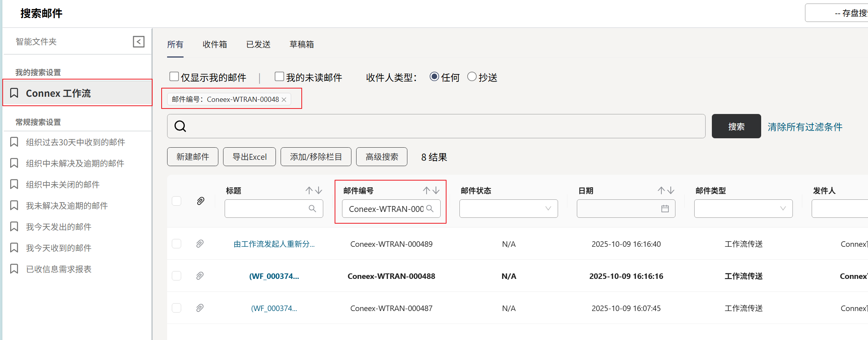Expand the 邮件状态 filter dropdown

tap(508, 209)
